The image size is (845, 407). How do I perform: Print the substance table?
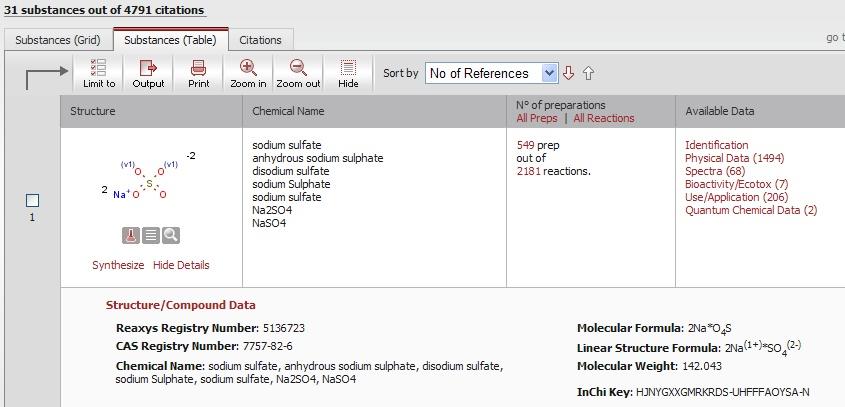[x=199, y=73]
